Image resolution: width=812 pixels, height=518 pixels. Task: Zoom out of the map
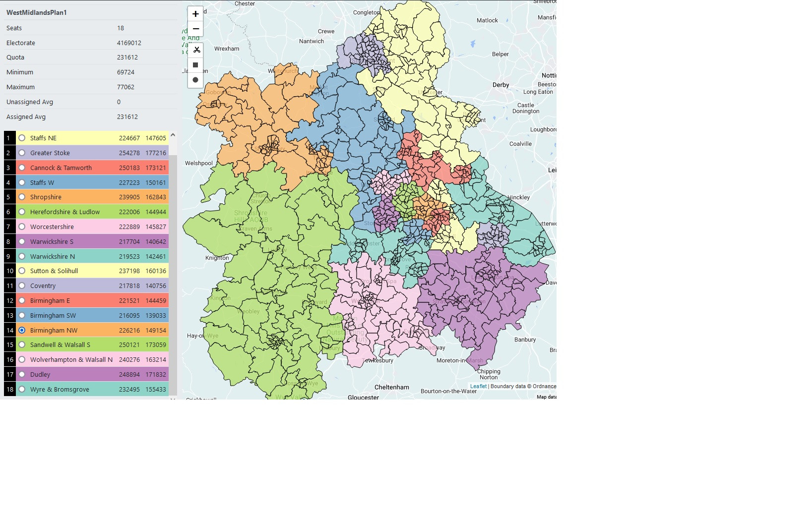coord(195,29)
